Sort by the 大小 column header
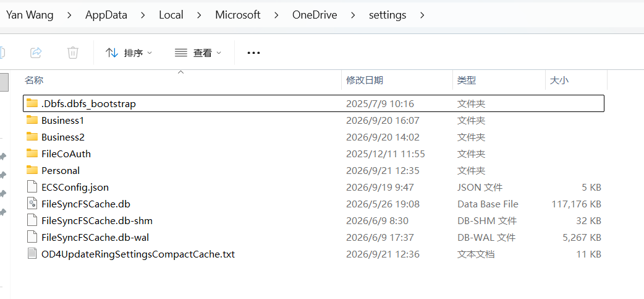644x299 pixels. [559, 80]
